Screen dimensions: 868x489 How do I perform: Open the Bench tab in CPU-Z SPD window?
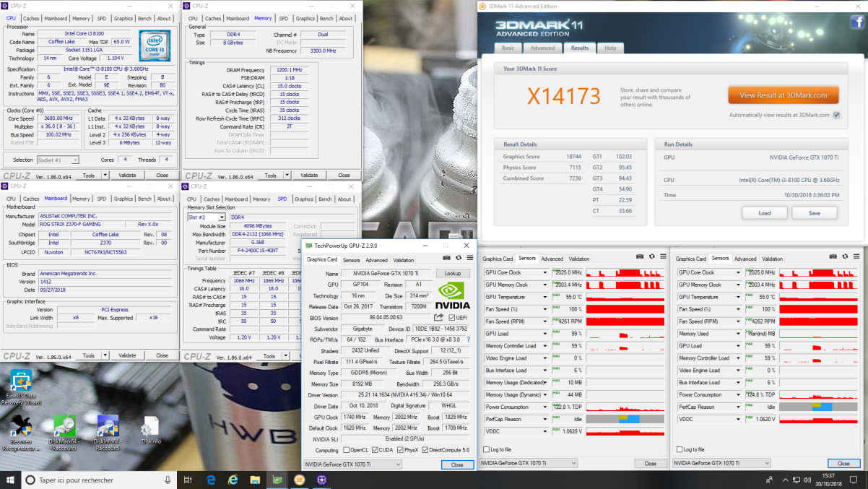(326, 199)
